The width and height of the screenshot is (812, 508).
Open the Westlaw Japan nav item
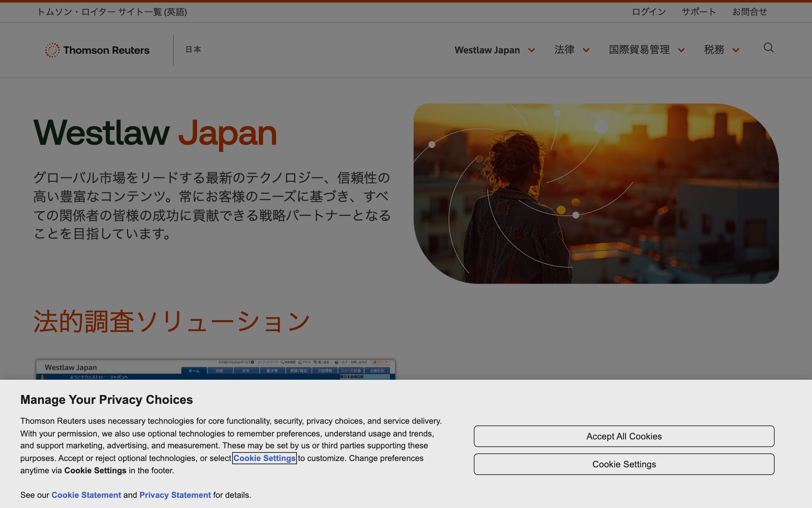point(487,50)
